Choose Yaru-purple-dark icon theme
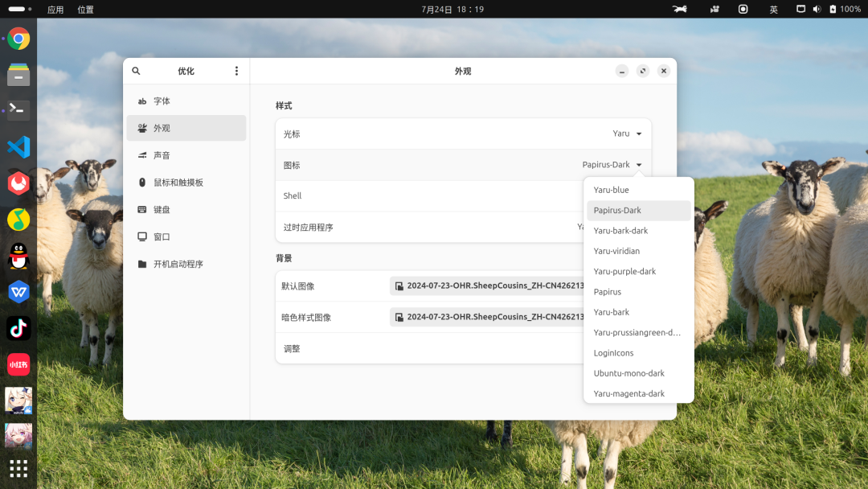Viewport: 868px width, 489px height. (639, 271)
